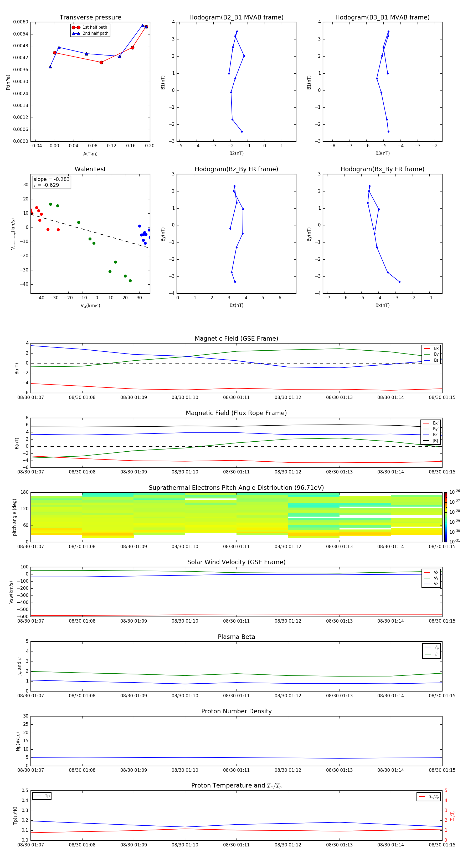Click the "V_remaining(km/s)" y-axis label
Image resolution: width=473 pixels, height=868 pixels.
(x=13, y=234)
